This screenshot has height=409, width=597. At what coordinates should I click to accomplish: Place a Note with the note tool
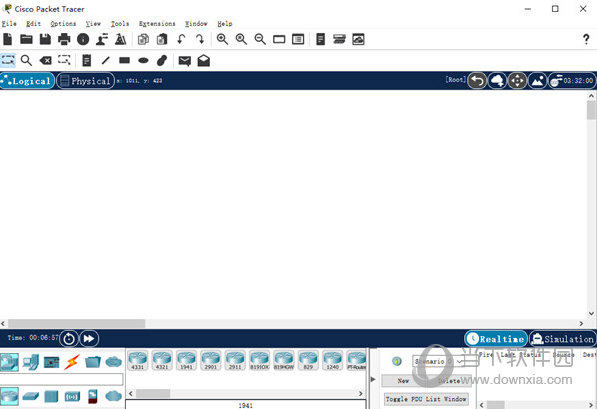87,60
